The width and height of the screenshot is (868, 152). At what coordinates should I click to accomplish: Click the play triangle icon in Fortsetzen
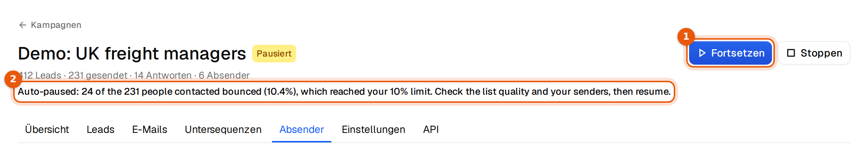702,53
